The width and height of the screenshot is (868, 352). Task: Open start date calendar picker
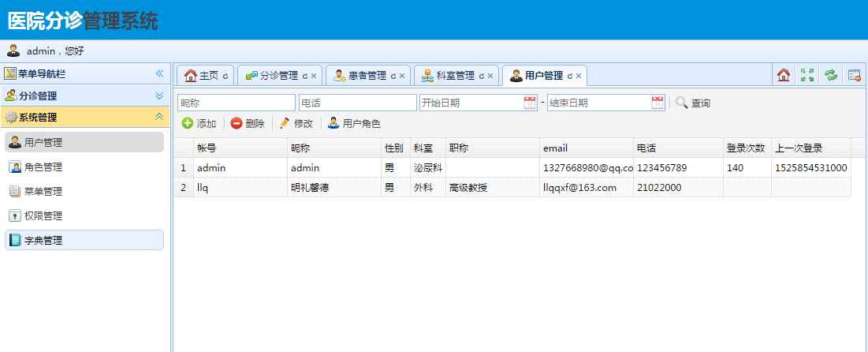[530, 103]
